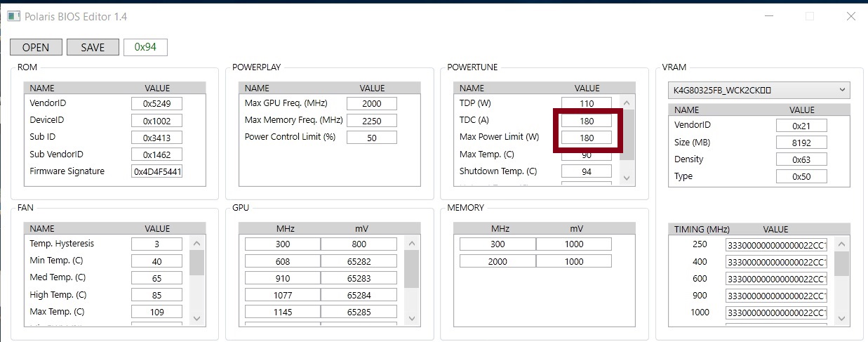The height and width of the screenshot is (342, 868).
Task: Select MEMORY mV cell in 2000 row
Action: click(574, 261)
